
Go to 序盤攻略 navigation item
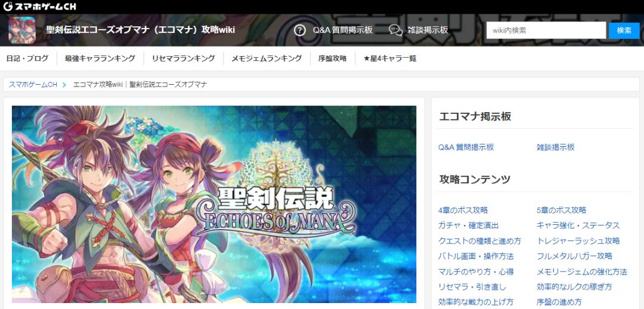(332, 58)
